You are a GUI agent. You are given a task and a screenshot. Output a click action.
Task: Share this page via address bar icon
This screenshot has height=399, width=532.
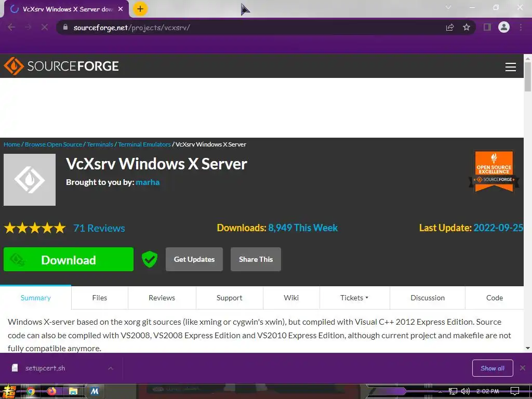(450, 27)
